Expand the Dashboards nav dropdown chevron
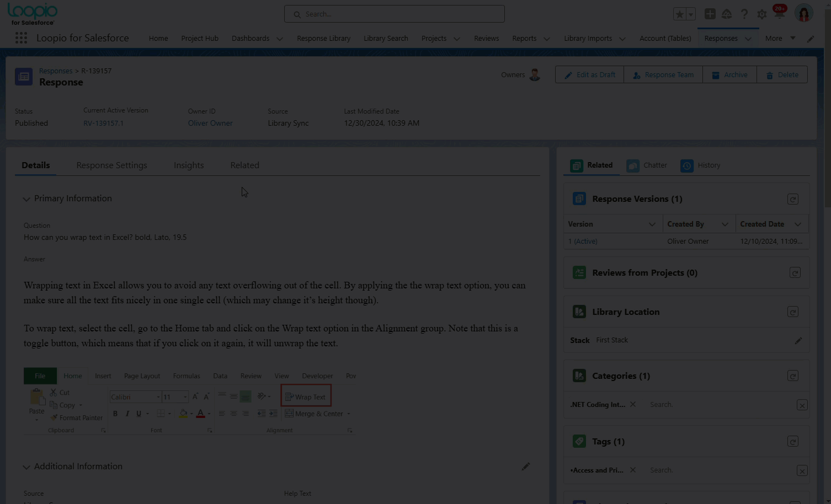The width and height of the screenshot is (831, 504). (x=280, y=39)
